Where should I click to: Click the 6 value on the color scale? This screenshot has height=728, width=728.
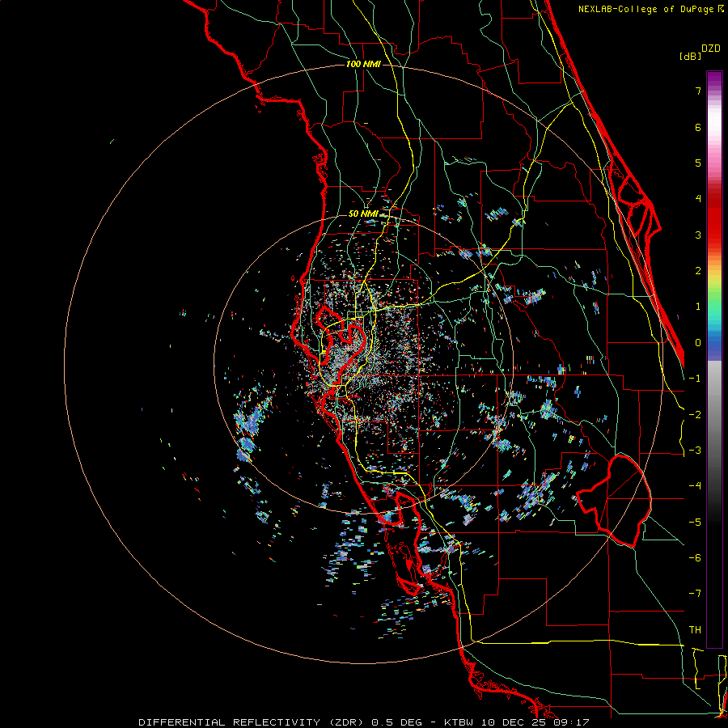click(698, 127)
